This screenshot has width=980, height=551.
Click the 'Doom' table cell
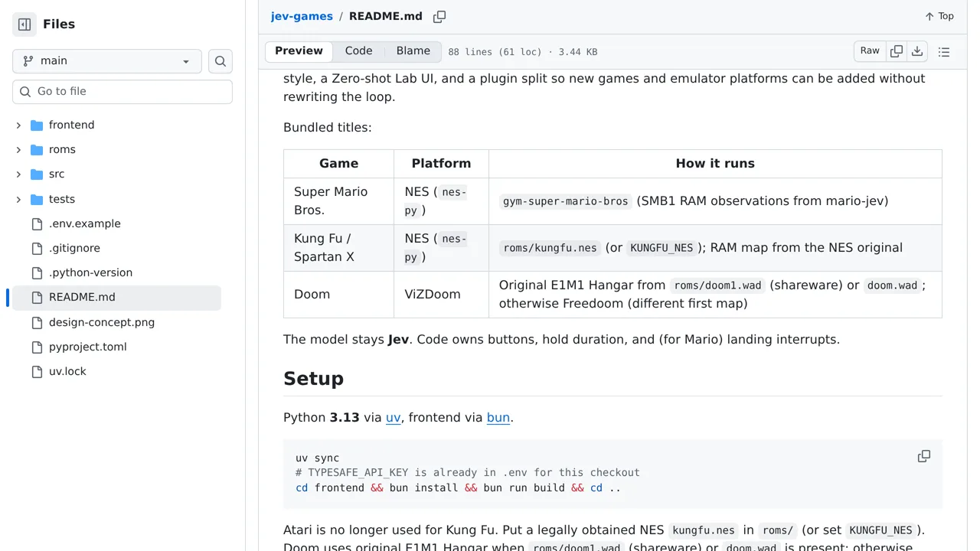338,295
